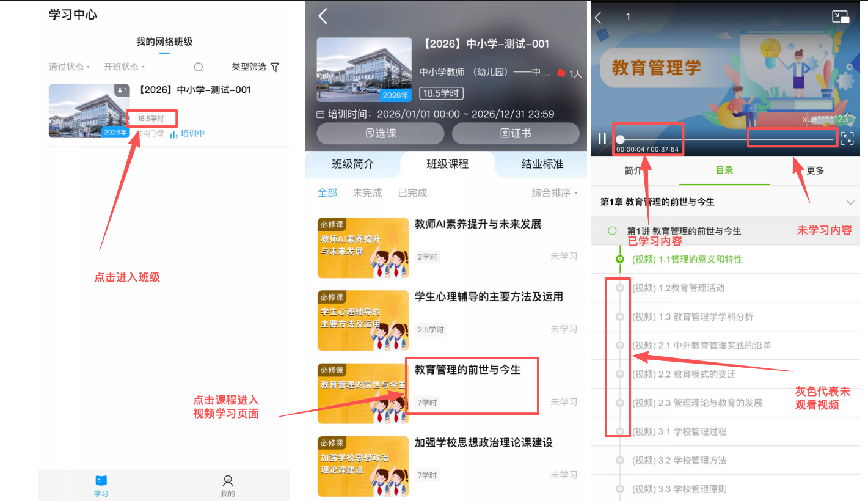868x501 pixels.
Task: Open 类型筛选 filter funnel icon
Action: coord(275,67)
